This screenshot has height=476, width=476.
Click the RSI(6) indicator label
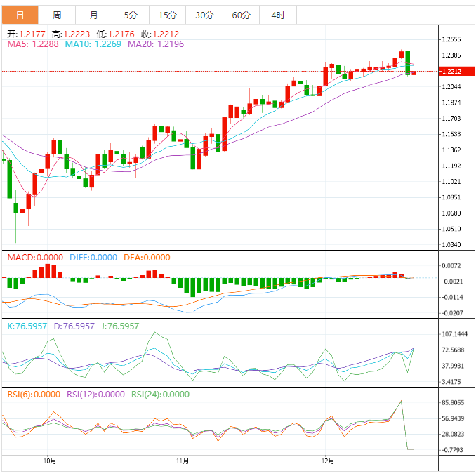point(34,395)
